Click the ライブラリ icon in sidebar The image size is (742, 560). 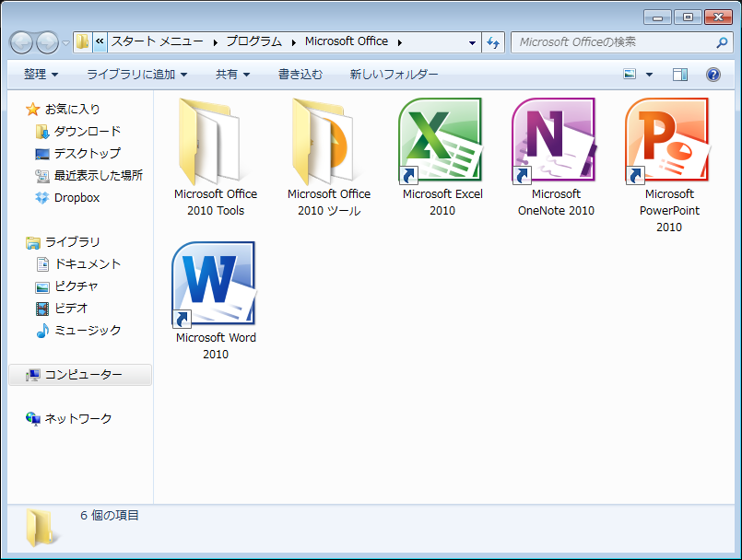tap(32, 242)
